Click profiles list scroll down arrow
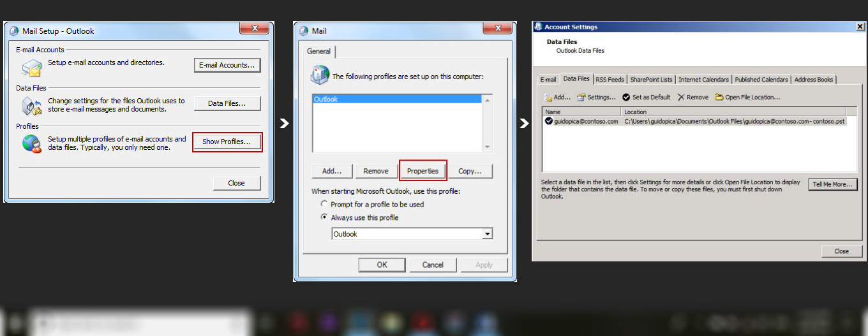 coord(488,147)
